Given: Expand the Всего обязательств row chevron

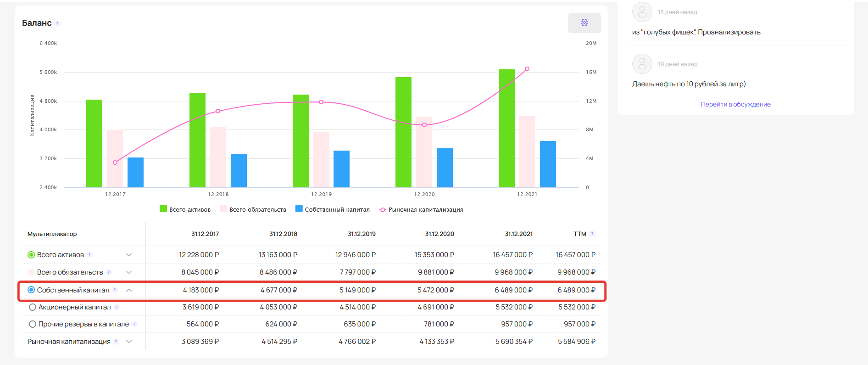Looking at the screenshot, I should pyautogui.click(x=129, y=272).
